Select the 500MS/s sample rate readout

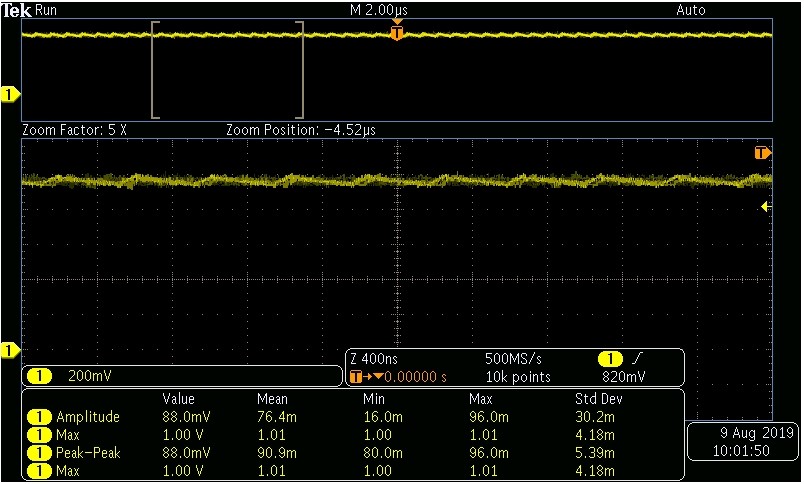click(513, 358)
